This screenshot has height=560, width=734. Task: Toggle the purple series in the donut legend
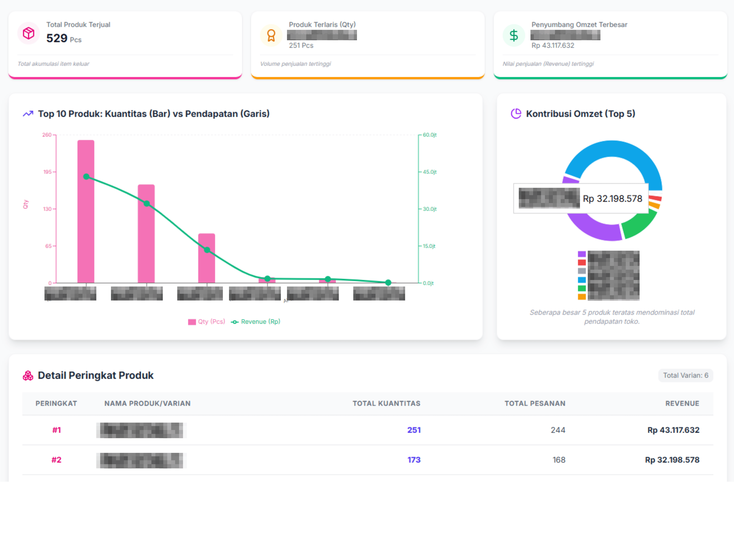click(582, 254)
